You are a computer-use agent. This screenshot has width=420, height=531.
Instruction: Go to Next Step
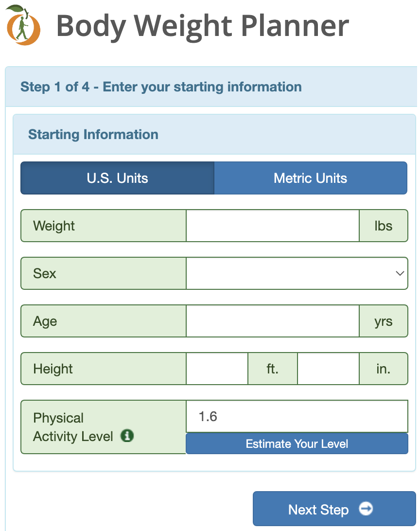334,509
